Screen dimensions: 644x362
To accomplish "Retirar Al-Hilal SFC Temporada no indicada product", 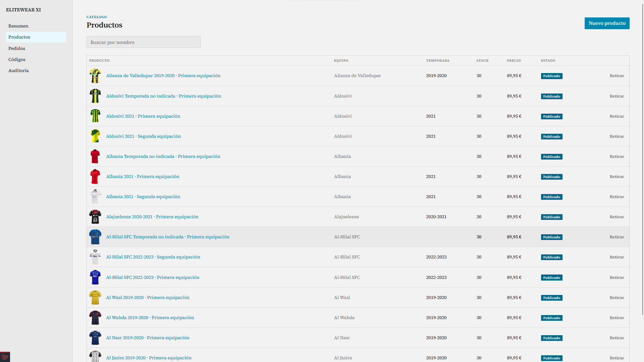I will (617, 237).
